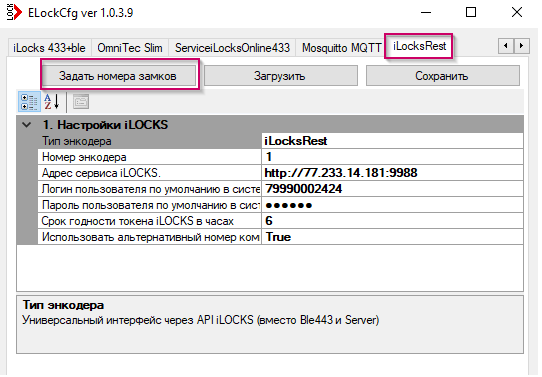Sort properties alphabetically with A-Z icon
The height and width of the screenshot is (377, 542).
52,102
